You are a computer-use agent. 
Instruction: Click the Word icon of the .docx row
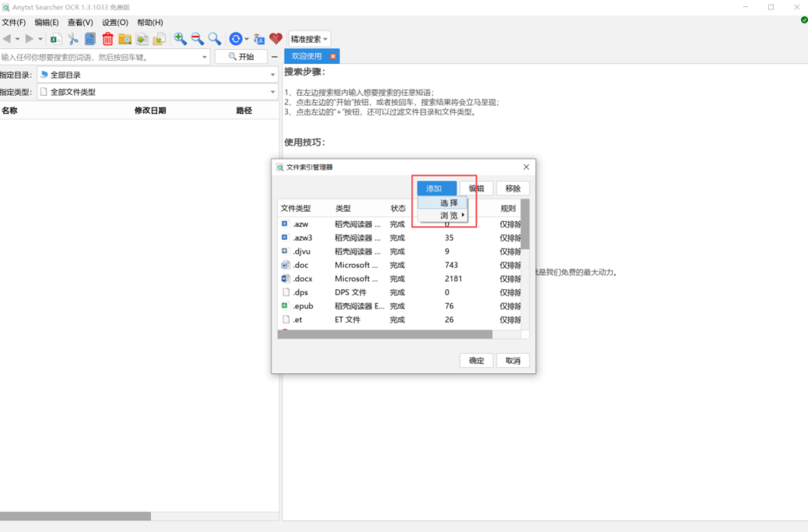coord(285,278)
